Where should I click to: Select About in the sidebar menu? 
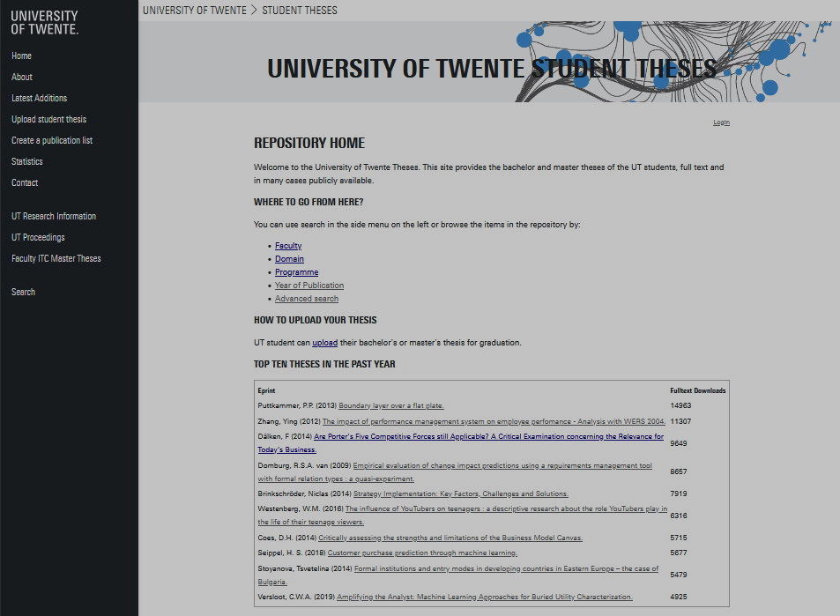20,77
